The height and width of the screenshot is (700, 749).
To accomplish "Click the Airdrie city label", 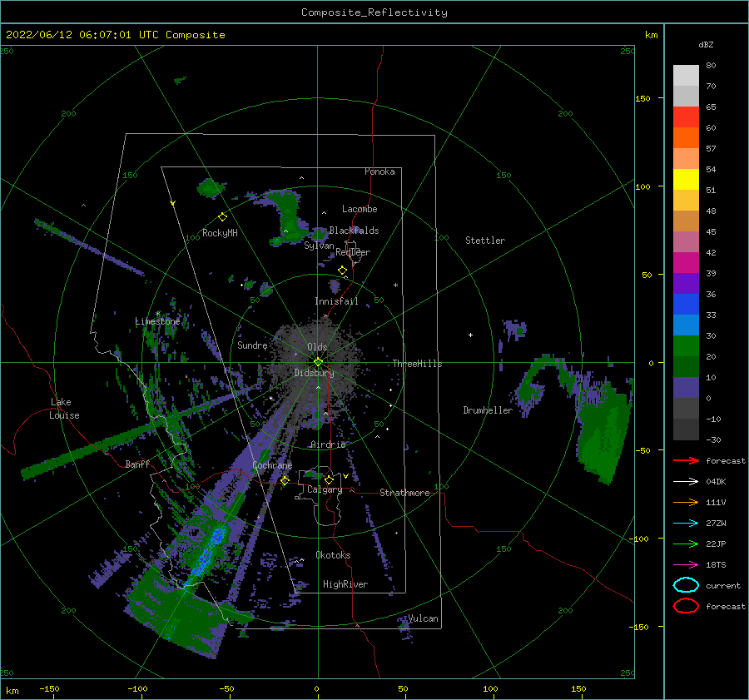I will click(328, 444).
